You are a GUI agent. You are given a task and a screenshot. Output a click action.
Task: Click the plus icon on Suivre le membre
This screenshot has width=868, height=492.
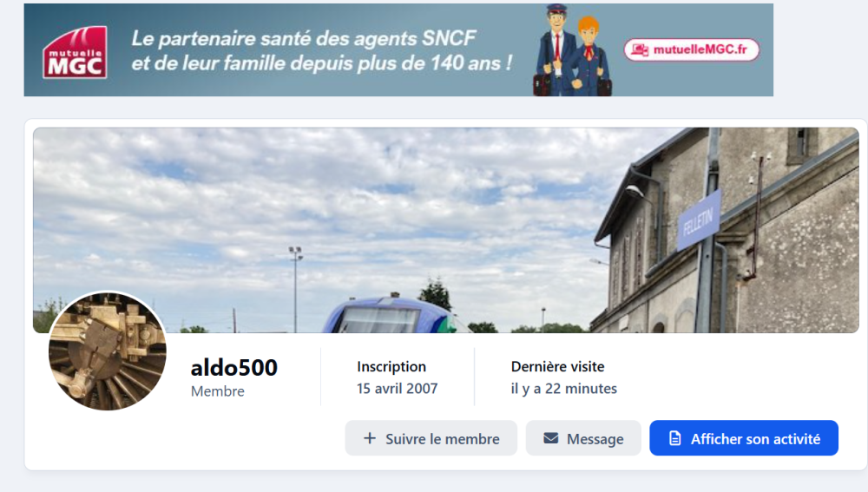369,438
